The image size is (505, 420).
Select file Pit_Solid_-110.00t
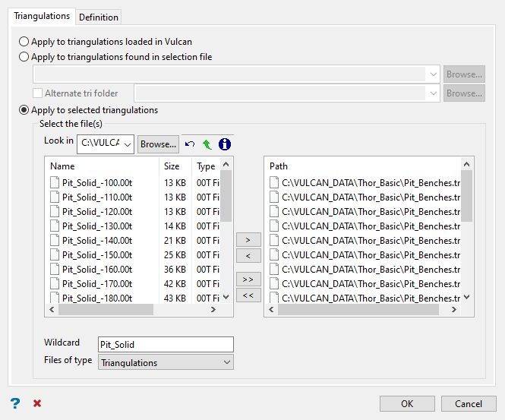coord(97,197)
